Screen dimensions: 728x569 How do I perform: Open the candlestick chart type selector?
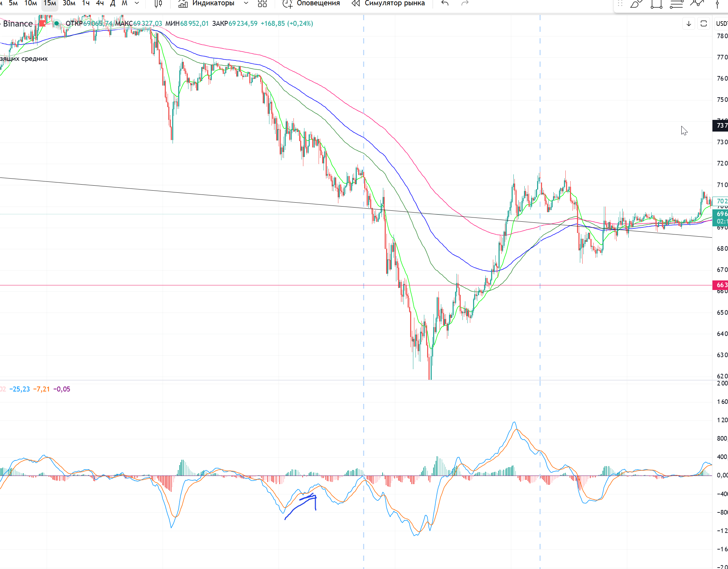coord(158,4)
